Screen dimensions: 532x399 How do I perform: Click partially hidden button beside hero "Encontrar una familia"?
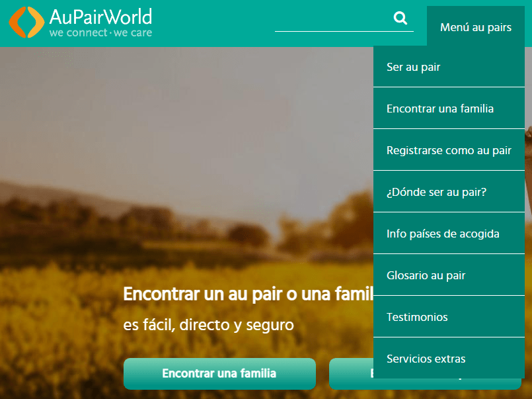pyautogui.click(x=350, y=374)
